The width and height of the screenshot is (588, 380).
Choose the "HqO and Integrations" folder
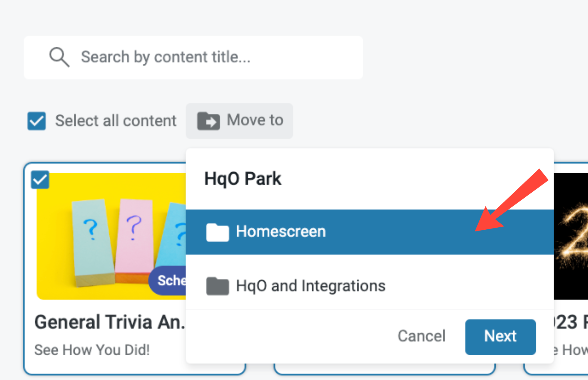click(x=310, y=286)
